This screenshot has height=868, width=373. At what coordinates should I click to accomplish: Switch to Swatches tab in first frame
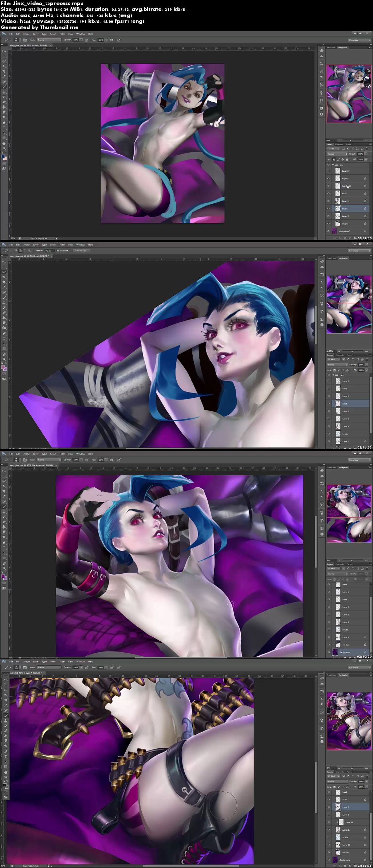pos(331,47)
